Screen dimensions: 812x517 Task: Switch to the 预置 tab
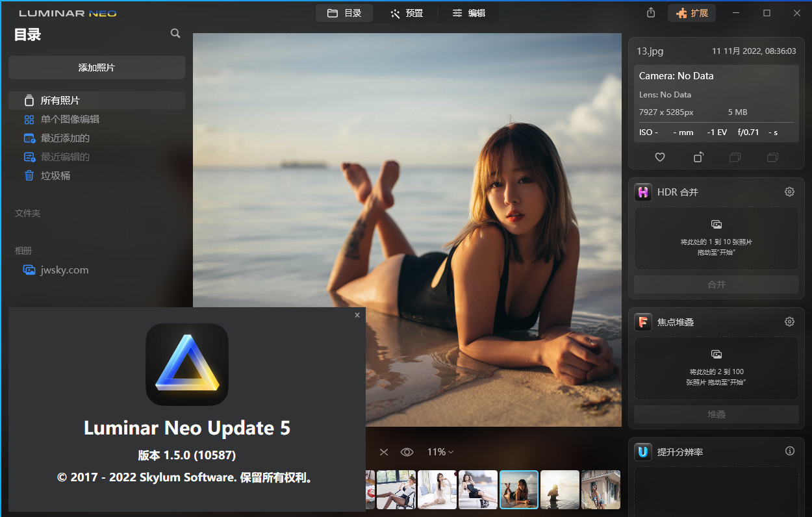[x=406, y=12]
